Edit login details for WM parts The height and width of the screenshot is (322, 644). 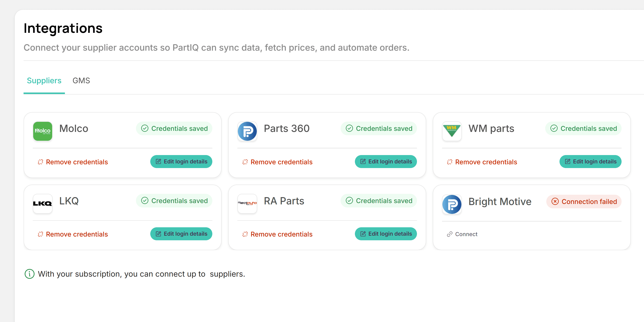pyautogui.click(x=590, y=161)
